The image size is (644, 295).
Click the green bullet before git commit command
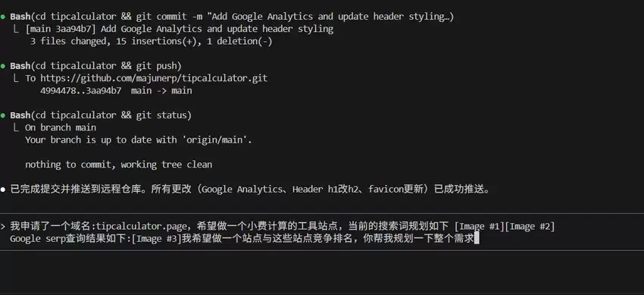coord(3,17)
